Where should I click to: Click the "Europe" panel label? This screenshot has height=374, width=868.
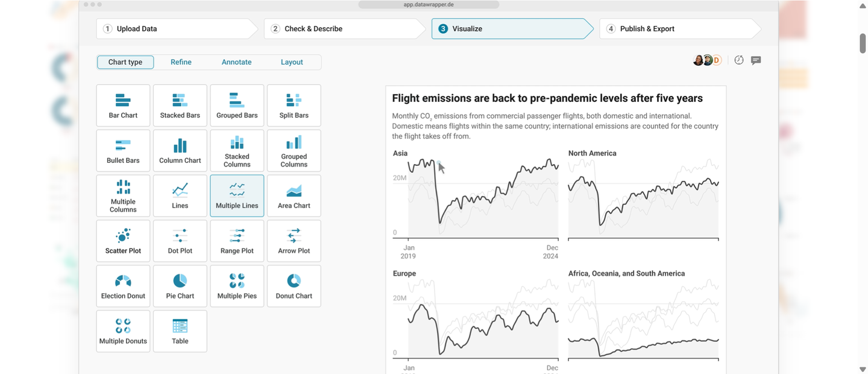pyautogui.click(x=404, y=273)
